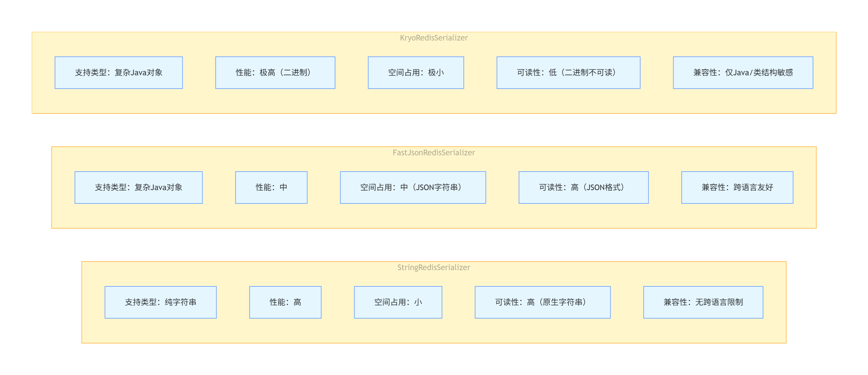
Task: Click node 可读性：低（二进制不可读）
Action: (x=568, y=72)
